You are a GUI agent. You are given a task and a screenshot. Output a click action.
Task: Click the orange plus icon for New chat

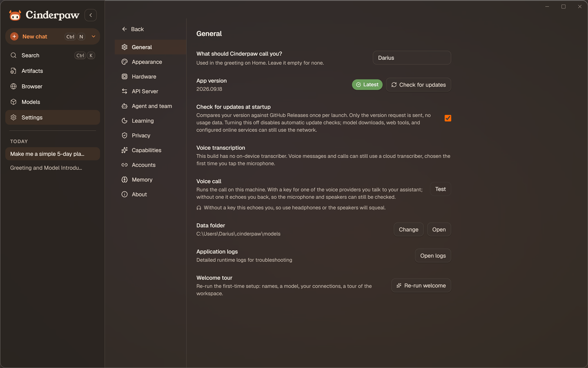pos(14,36)
